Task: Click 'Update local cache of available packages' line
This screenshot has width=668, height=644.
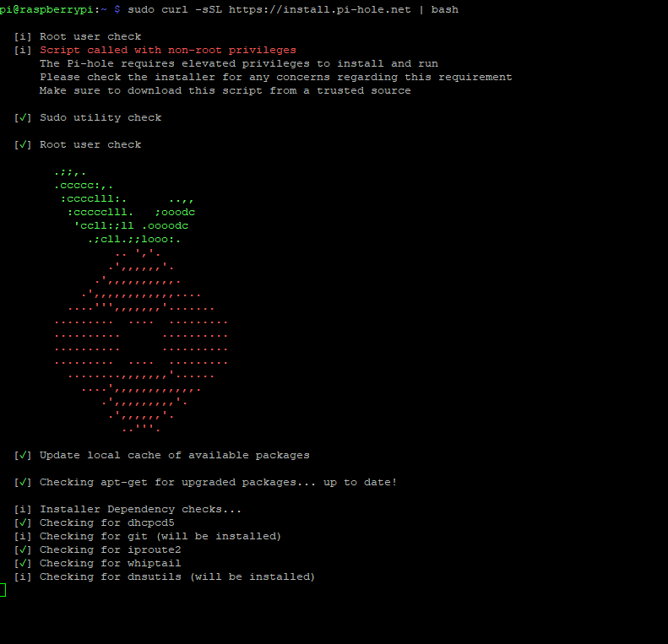Action: [x=175, y=455]
